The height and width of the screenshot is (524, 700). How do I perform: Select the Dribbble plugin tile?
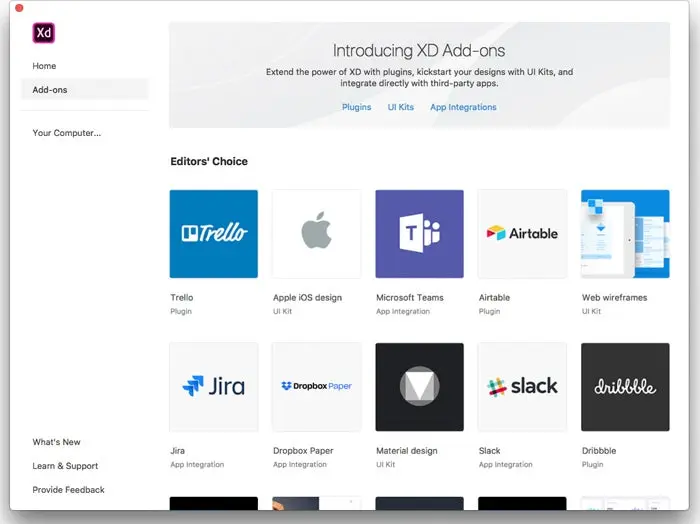[x=625, y=387]
